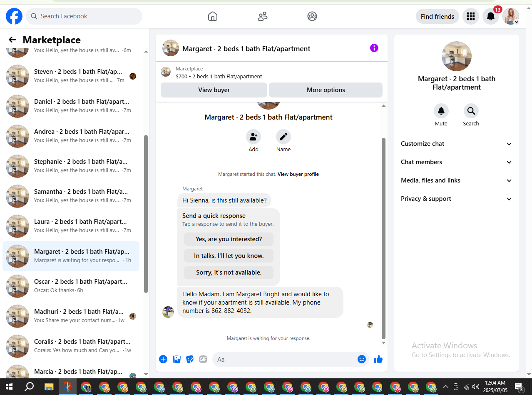Viewport: 532px width, 395px height.
Task: Open the Steven conversation
Action: pos(71,76)
